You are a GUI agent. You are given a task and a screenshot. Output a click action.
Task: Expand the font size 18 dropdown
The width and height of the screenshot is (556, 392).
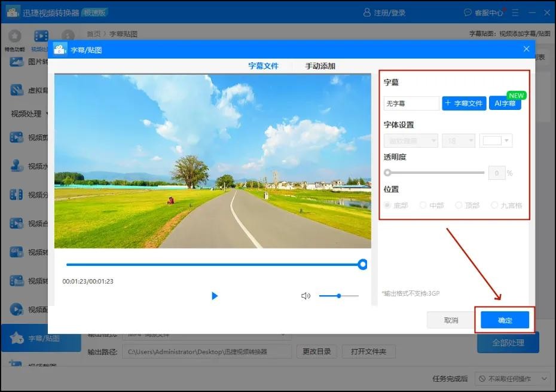[459, 141]
